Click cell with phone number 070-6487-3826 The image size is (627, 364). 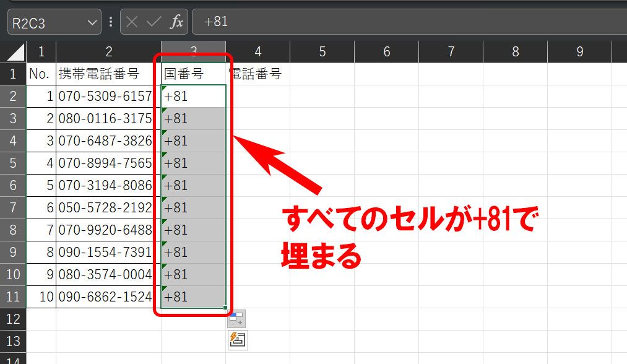(109, 141)
